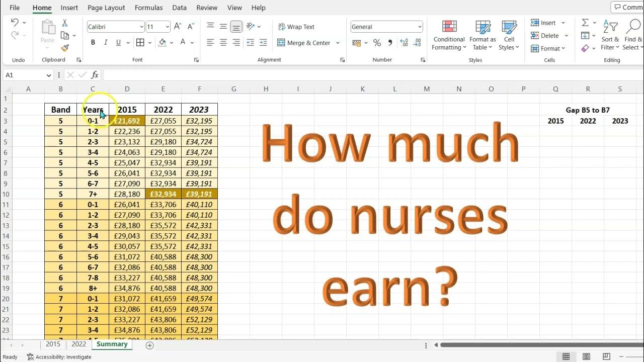Viewport: 644px width, 362px height.
Task: Switch to Page Layout view icon
Action: click(586, 356)
